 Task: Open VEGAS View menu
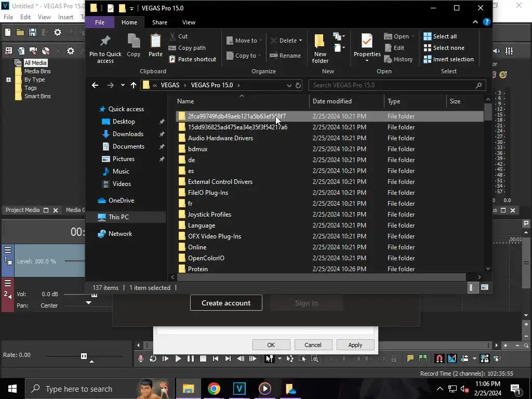click(x=44, y=17)
